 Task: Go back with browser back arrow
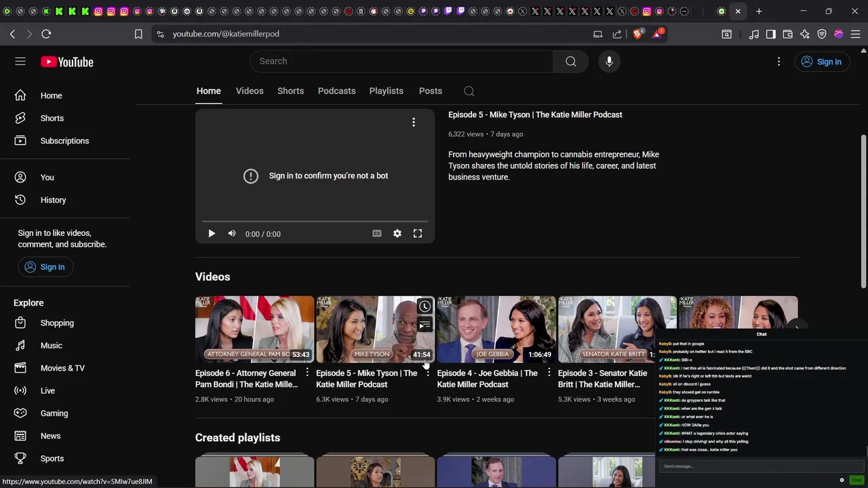pyautogui.click(x=12, y=34)
